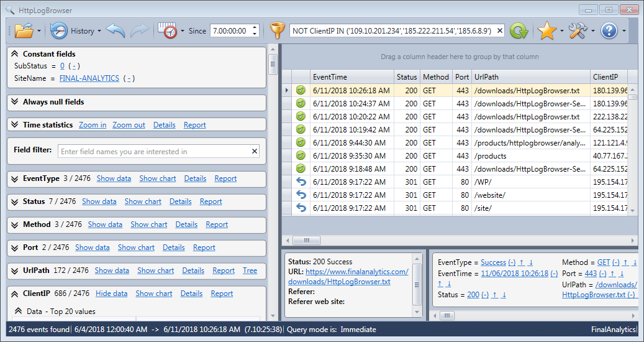Show chart for the Method field
644x342 pixels.
click(148, 224)
